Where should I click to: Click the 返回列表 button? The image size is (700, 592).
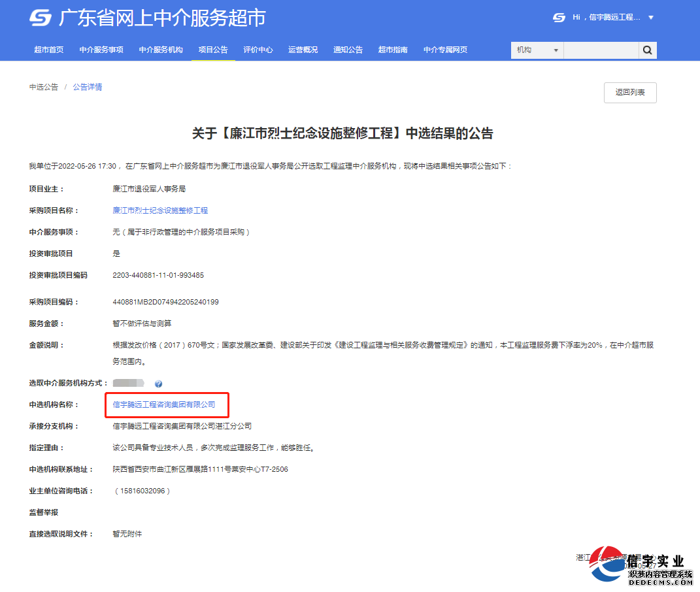coord(629,92)
